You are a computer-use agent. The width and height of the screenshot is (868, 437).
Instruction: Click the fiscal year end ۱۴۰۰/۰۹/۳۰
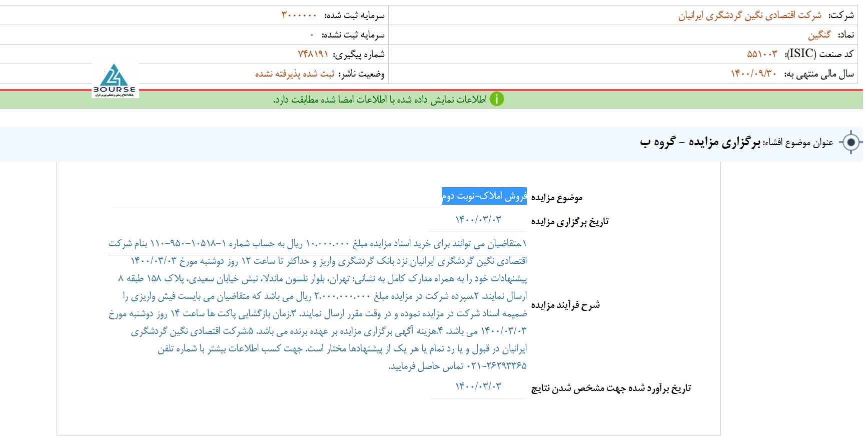(753, 74)
